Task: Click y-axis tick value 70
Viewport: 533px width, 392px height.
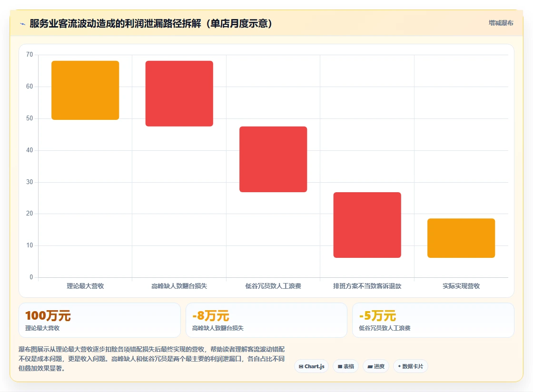Action: pos(30,55)
